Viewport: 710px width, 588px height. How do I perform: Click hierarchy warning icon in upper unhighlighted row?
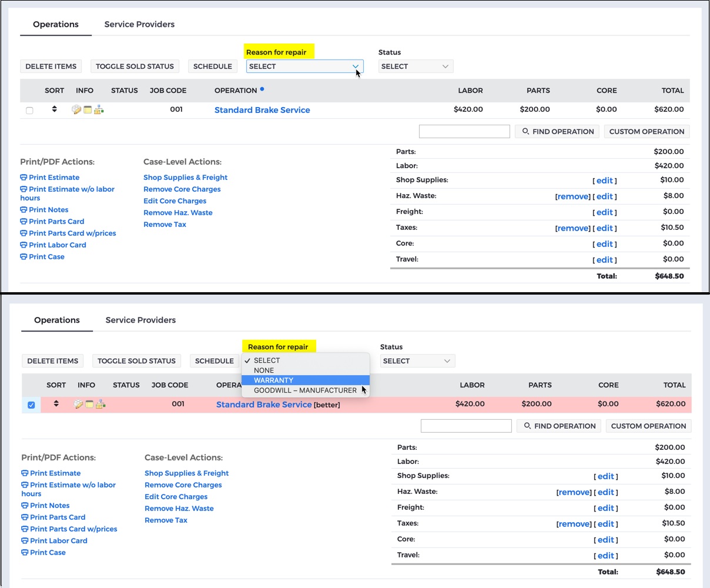[99, 109]
